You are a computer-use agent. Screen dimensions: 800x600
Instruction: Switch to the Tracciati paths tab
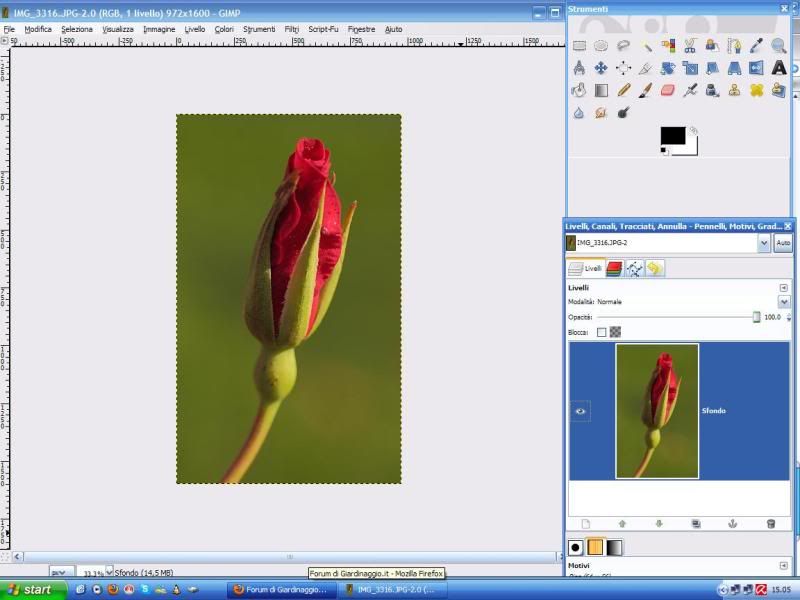tap(634, 269)
